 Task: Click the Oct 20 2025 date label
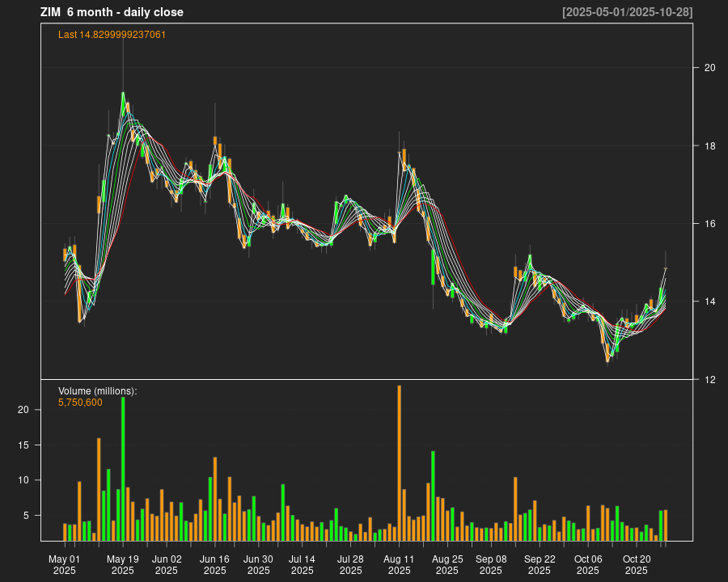(x=637, y=564)
